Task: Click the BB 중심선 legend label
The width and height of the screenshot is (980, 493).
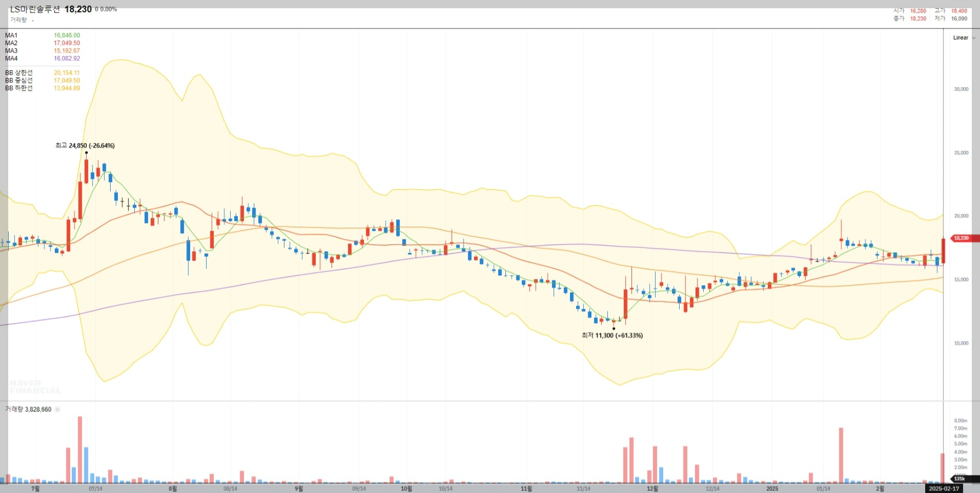Action: point(19,80)
